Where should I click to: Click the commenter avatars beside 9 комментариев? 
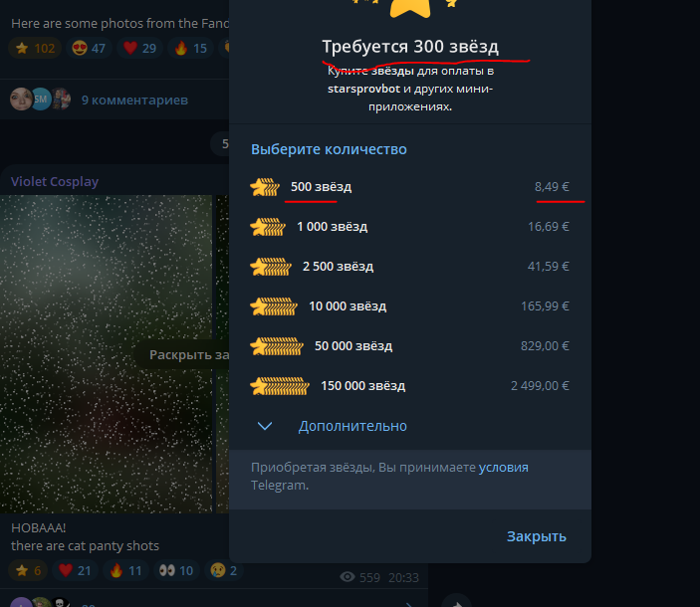[x=40, y=100]
